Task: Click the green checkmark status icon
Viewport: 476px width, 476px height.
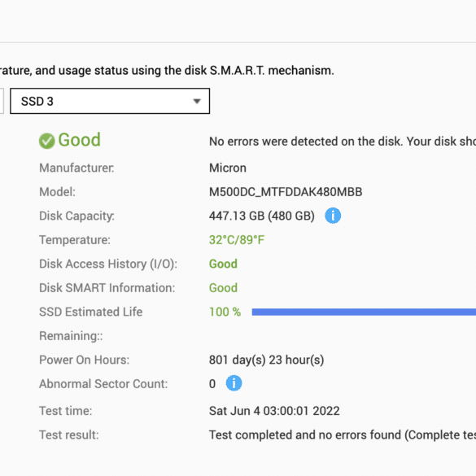Action: pos(46,141)
